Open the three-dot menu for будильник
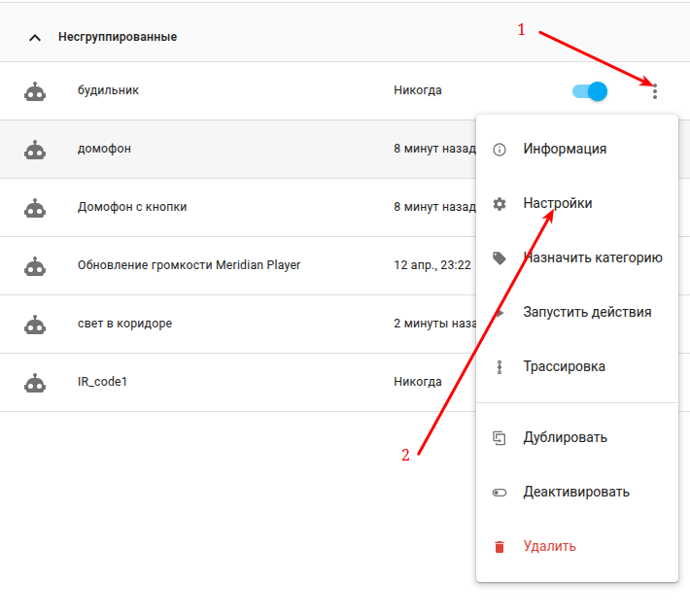The height and width of the screenshot is (616, 690). click(x=654, y=91)
